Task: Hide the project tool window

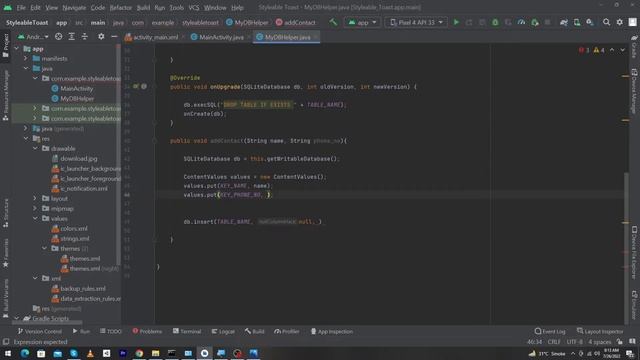Action: tap(114, 37)
